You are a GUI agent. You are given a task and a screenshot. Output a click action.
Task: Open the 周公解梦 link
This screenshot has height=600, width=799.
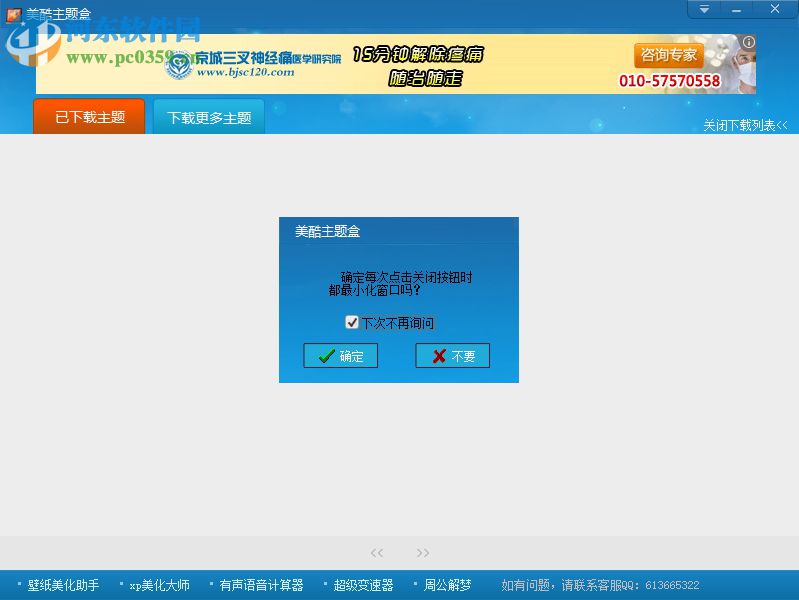pos(447,585)
